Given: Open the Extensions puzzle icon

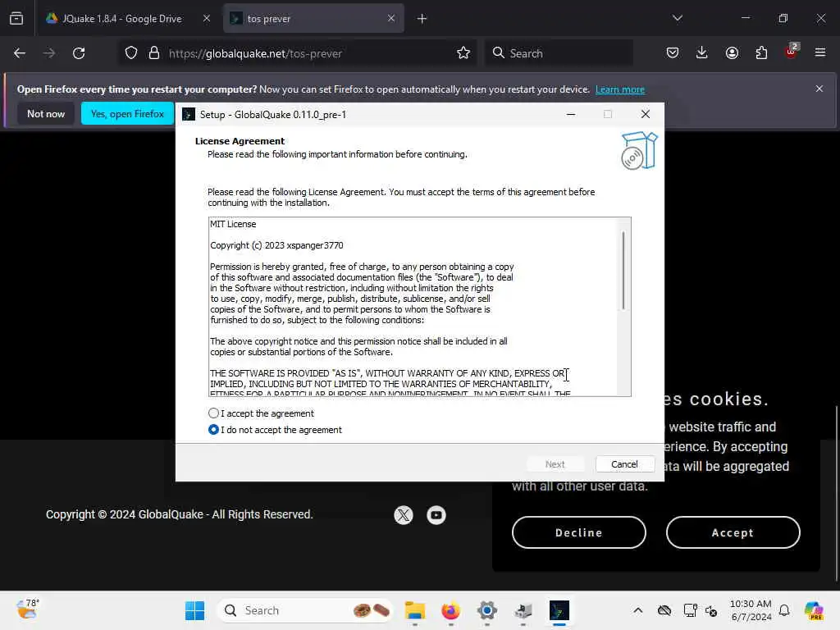Looking at the screenshot, I should coord(761,53).
